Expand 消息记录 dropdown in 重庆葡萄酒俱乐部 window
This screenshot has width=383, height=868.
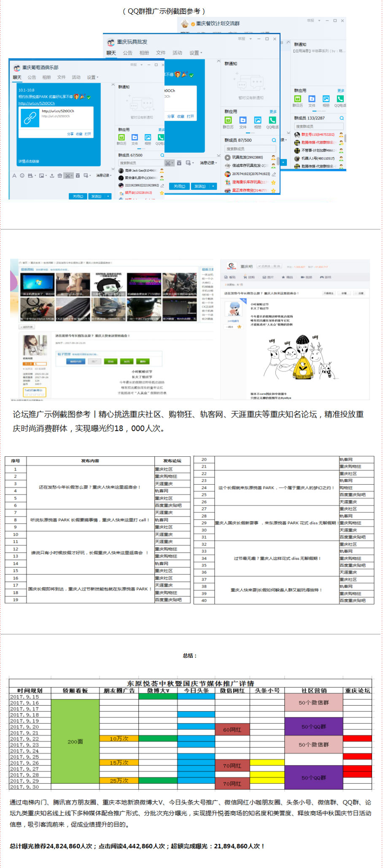tap(104, 175)
